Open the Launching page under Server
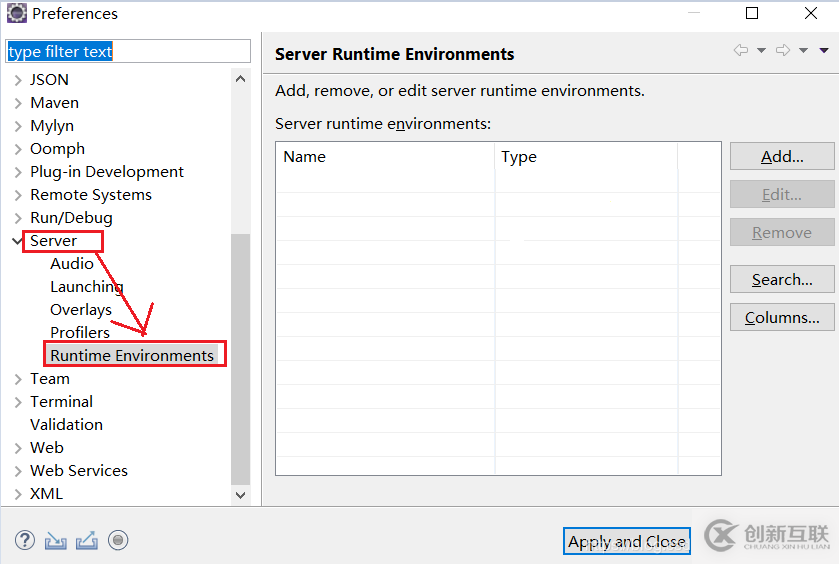The width and height of the screenshot is (839, 564). (87, 287)
